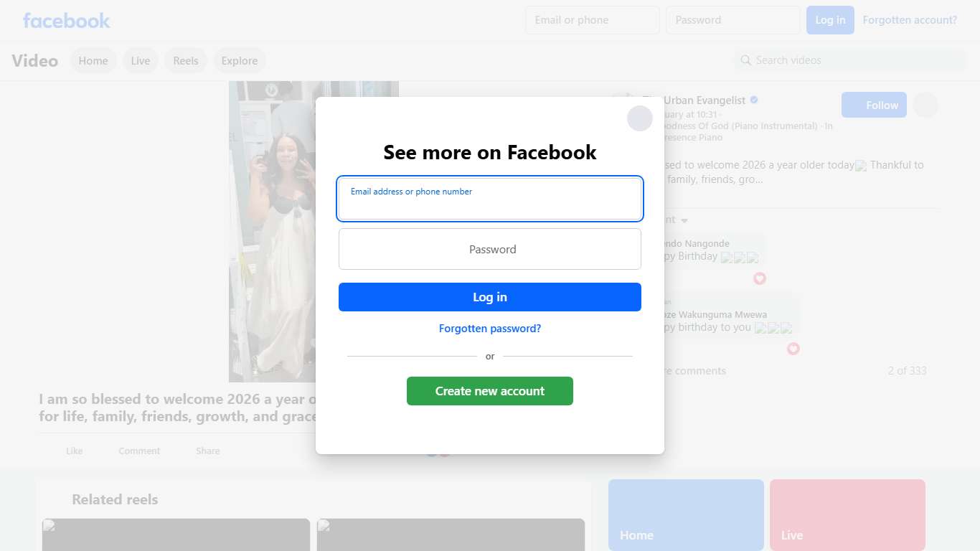This screenshot has width=980, height=551.
Task: Open the Reels tab
Action: tap(186, 61)
